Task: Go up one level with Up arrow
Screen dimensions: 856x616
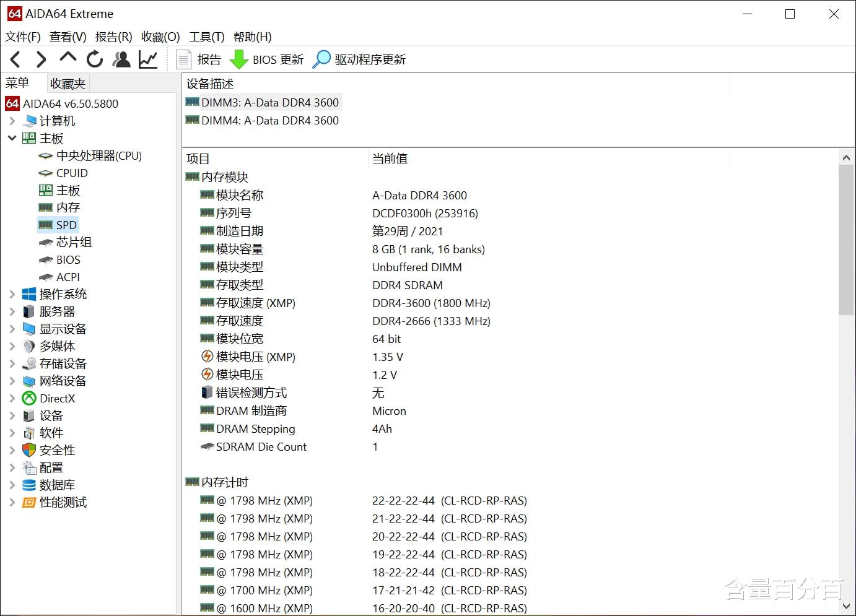Action: (x=68, y=58)
